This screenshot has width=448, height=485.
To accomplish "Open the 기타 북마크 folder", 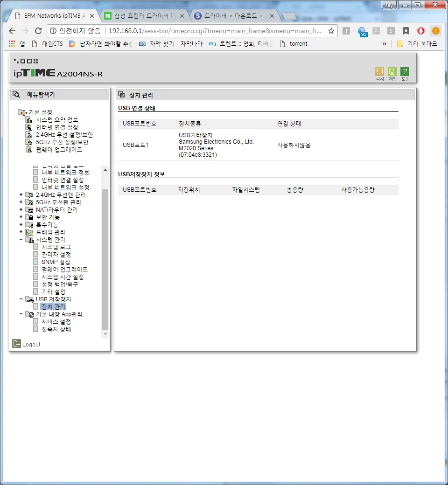I will tap(417, 44).
